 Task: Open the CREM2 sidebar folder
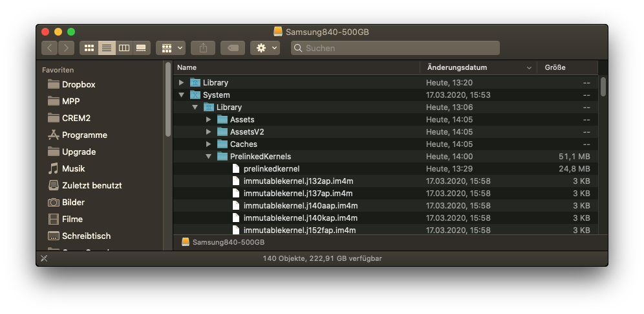tap(69, 118)
